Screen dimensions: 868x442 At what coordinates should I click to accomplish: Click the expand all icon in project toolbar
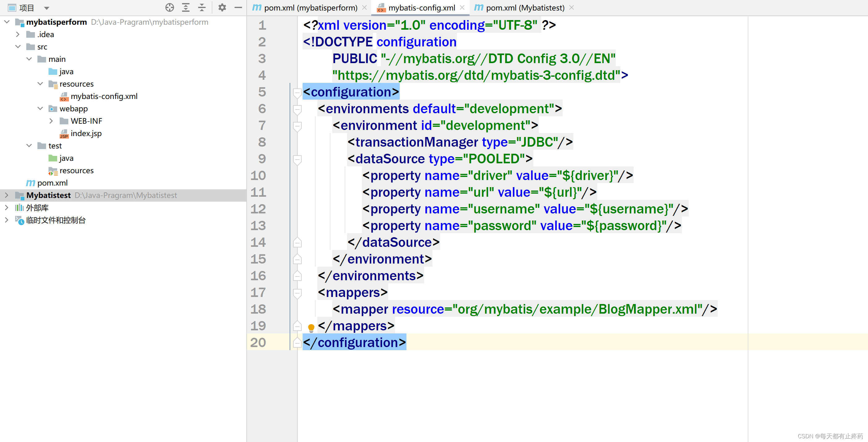pos(186,7)
